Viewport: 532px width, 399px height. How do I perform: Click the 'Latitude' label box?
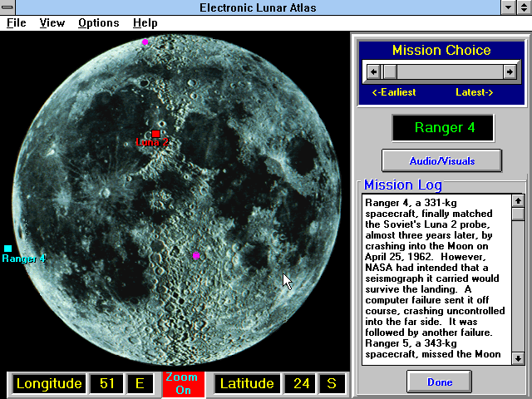pyautogui.click(x=247, y=384)
